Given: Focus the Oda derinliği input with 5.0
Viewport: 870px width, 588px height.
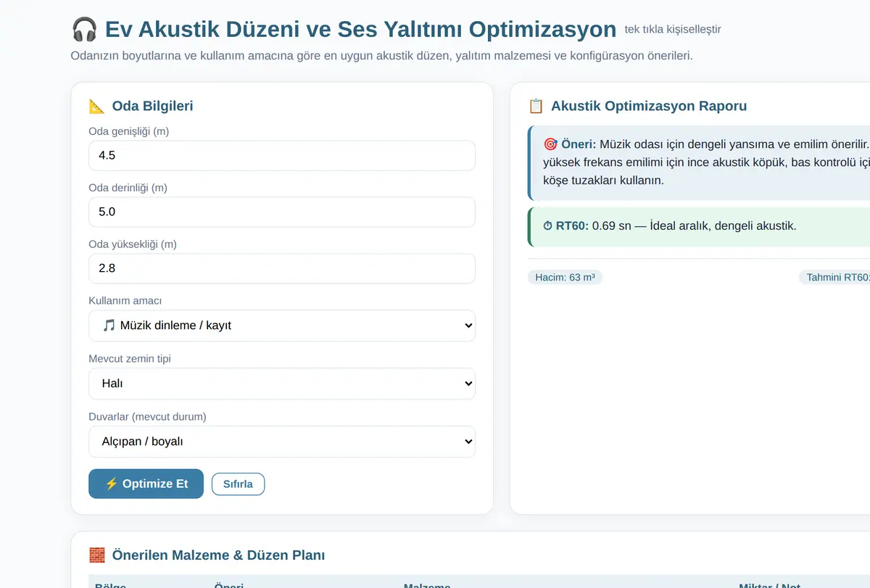Looking at the screenshot, I should pos(282,212).
